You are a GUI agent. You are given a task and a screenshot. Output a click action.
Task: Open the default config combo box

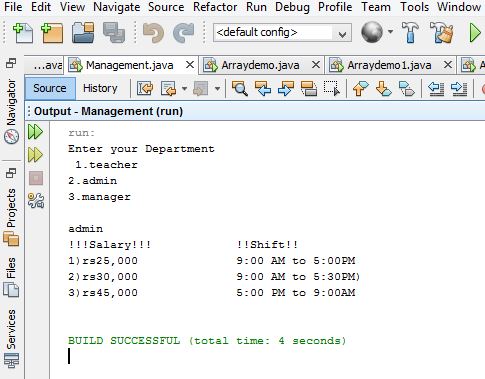(x=282, y=33)
